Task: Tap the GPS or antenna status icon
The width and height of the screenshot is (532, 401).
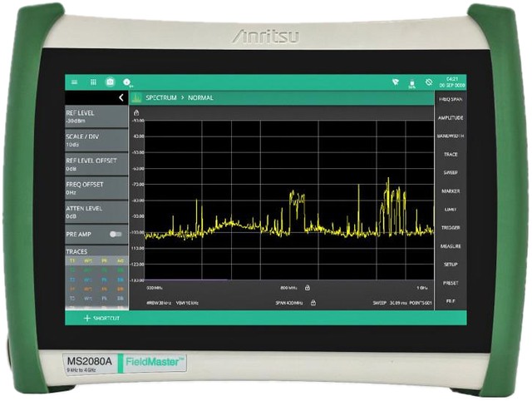Action: (396, 82)
